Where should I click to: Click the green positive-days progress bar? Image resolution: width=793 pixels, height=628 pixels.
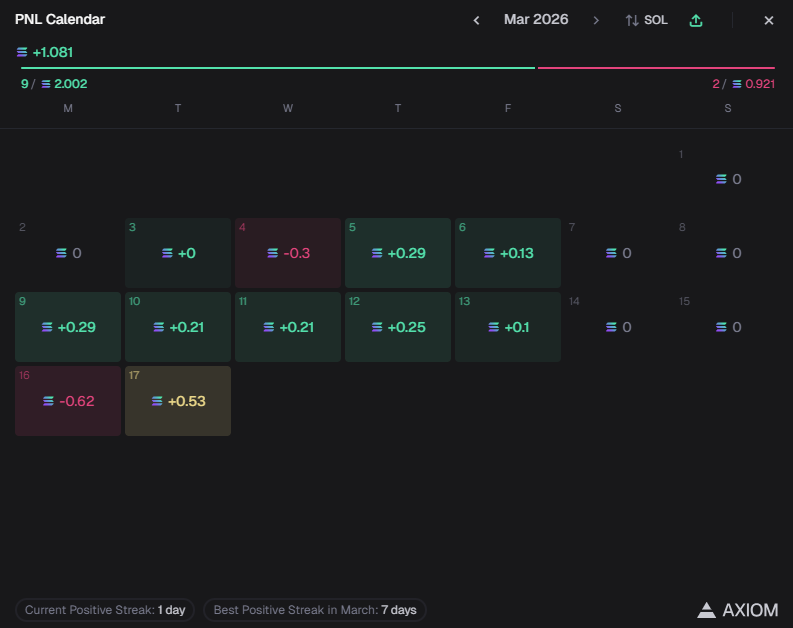[x=278, y=68]
